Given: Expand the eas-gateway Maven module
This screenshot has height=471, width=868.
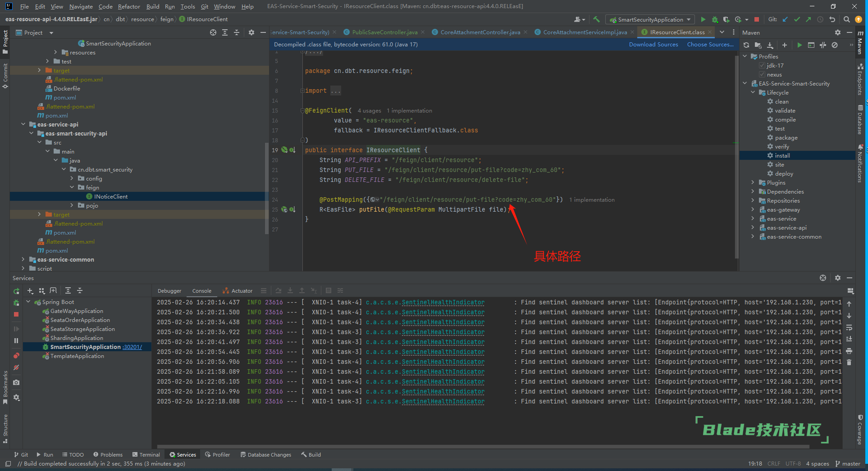Looking at the screenshot, I should [x=753, y=209].
